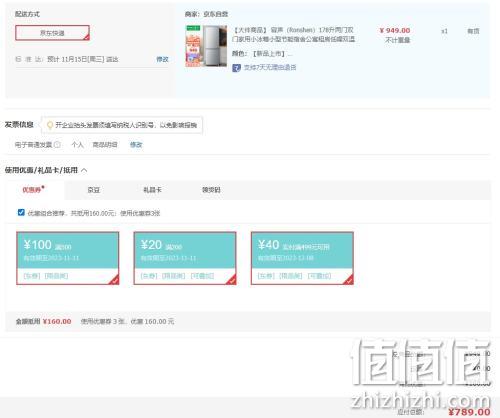Toggle the ¥20 coupon card

pos(185,258)
